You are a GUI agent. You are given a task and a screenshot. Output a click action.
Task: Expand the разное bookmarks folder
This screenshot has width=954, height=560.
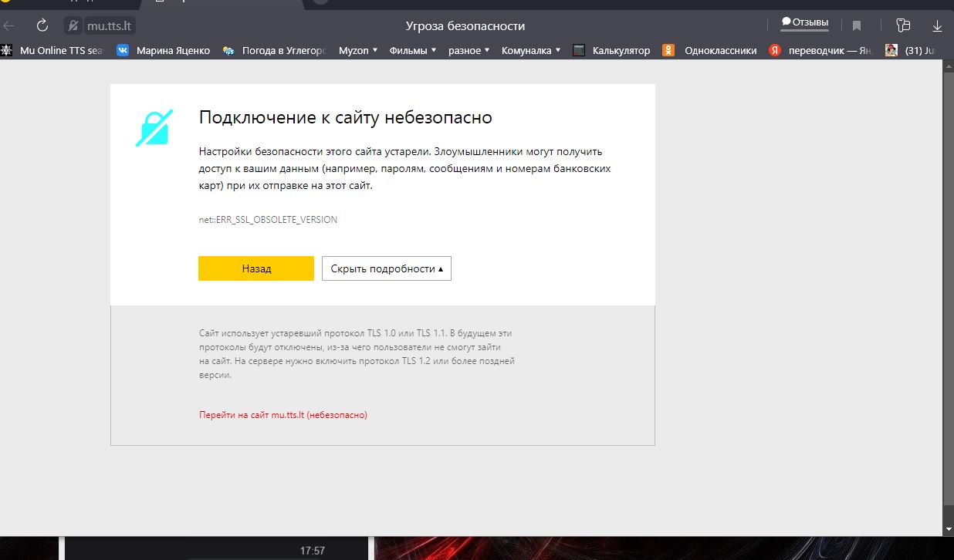(469, 50)
